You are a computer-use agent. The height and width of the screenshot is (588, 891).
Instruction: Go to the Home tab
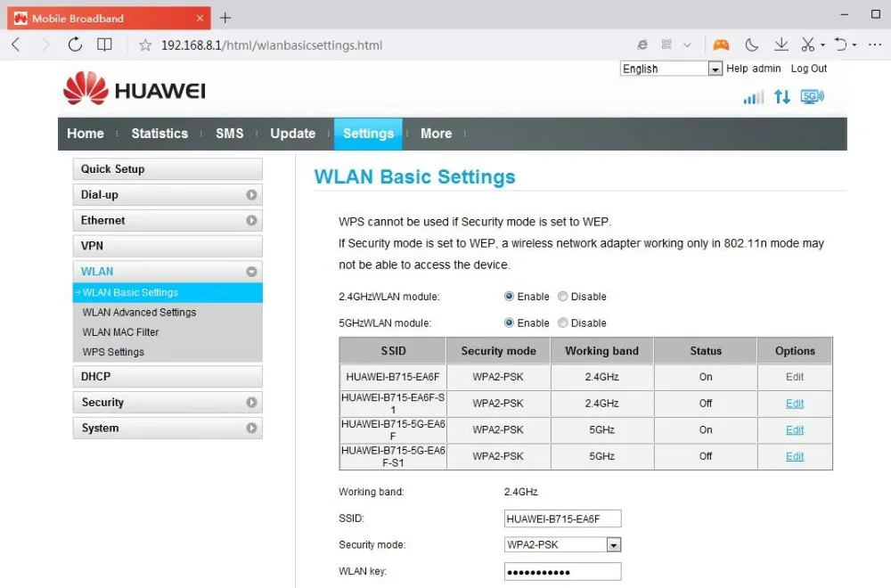86,134
